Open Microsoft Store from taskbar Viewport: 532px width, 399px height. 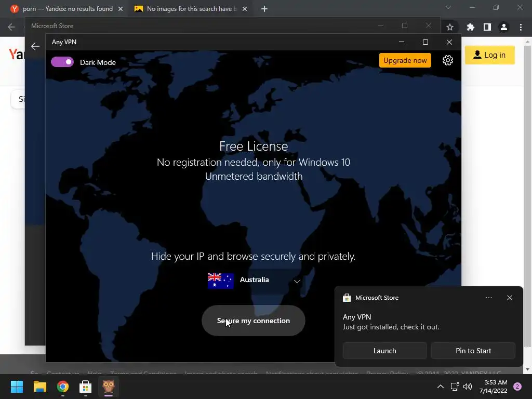coord(86,387)
